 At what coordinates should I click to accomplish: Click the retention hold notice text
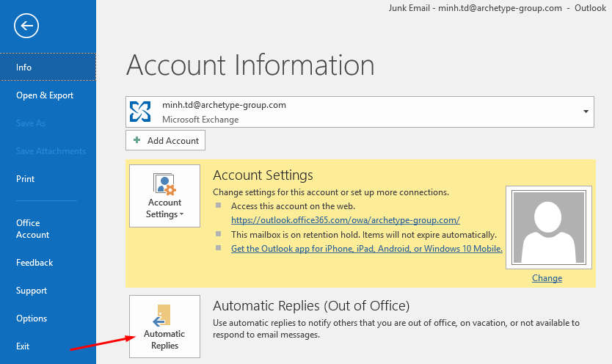(364, 235)
